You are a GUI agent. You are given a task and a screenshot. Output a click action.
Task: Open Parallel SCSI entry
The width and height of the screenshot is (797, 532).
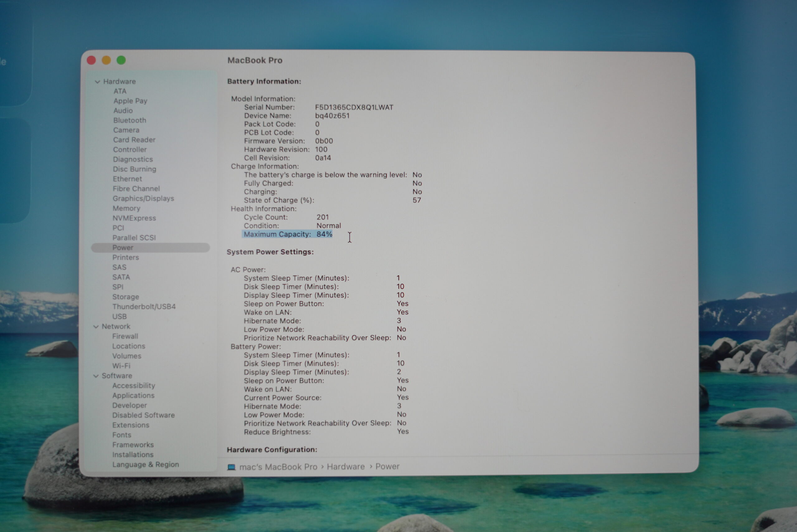point(134,238)
